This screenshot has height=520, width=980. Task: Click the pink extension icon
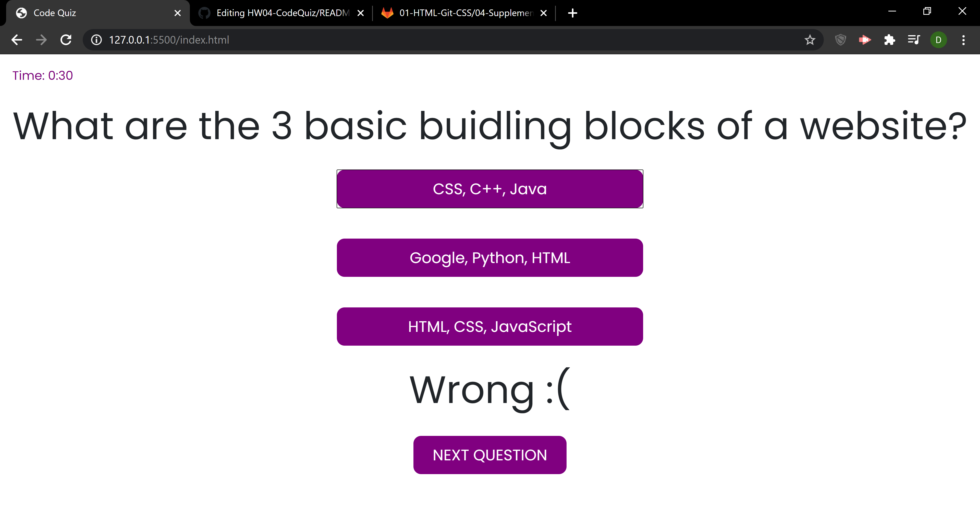(x=865, y=40)
